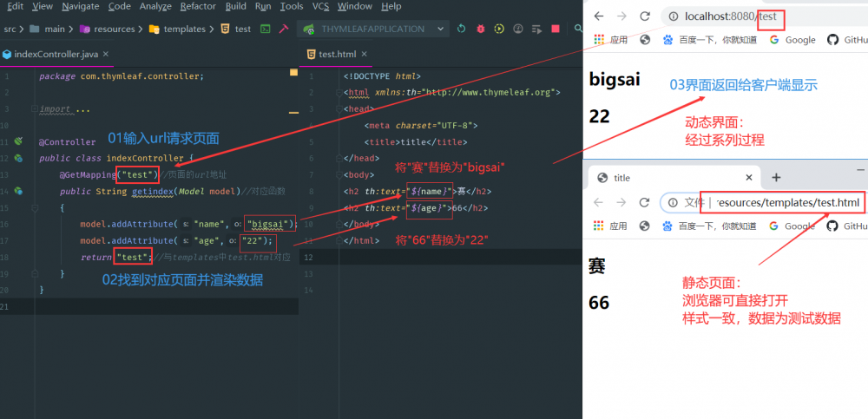Click the request mapping gutter icon on line 14

(x=18, y=191)
